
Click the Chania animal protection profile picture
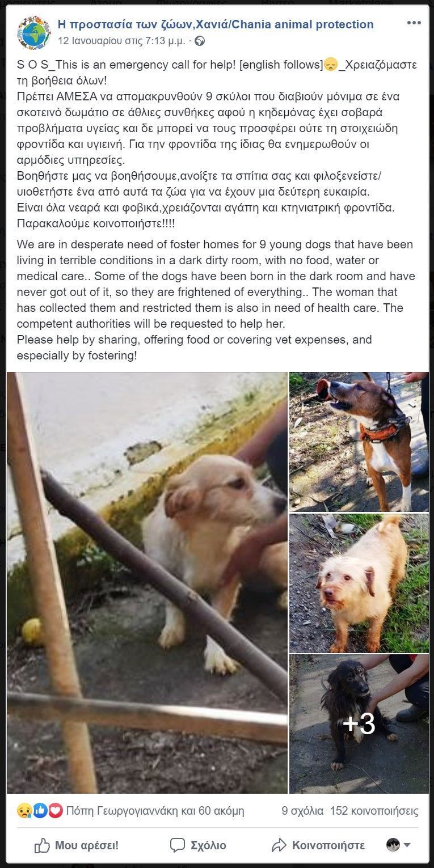[33, 32]
